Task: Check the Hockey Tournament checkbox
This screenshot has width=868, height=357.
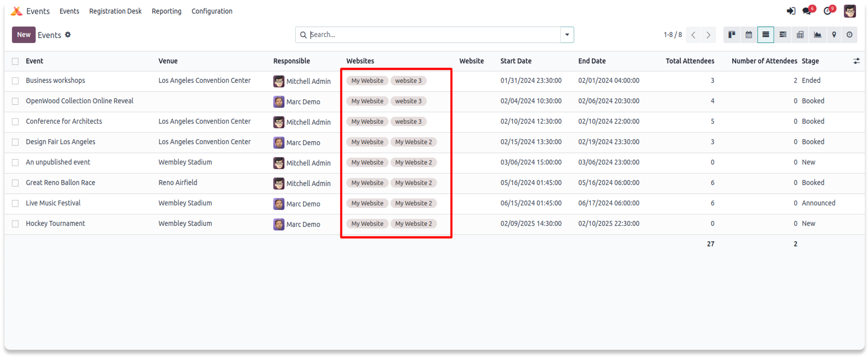Action: click(15, 224)
